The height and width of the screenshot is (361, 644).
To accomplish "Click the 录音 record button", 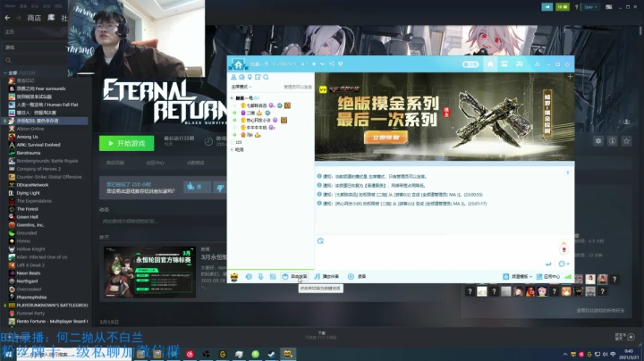I will click(357, 277).
